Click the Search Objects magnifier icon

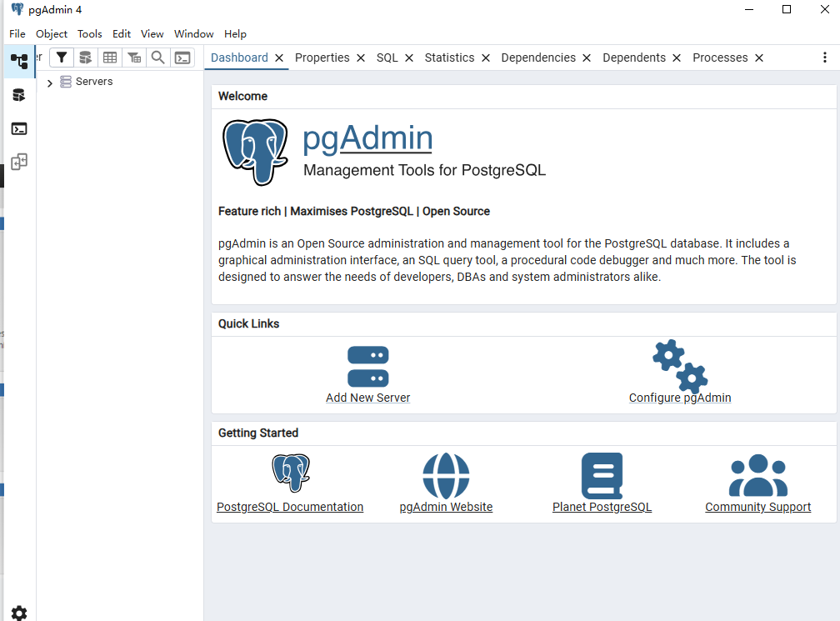(158, 58)
